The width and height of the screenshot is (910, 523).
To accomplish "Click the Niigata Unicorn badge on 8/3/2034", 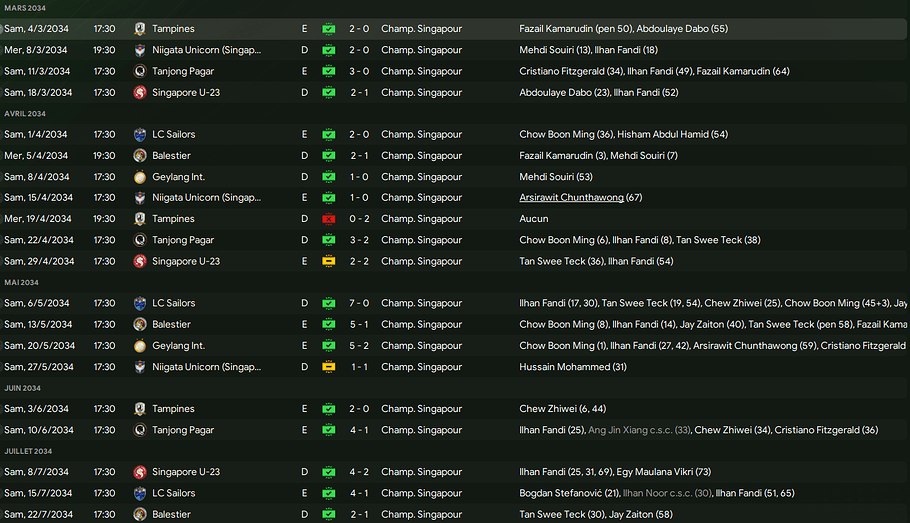I will [140, 50].
